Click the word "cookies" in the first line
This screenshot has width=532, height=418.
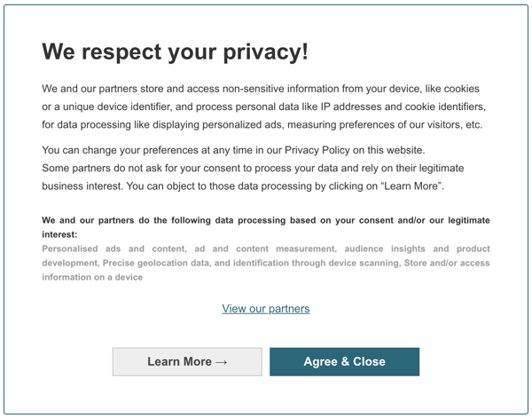click(x=461, y=89)
